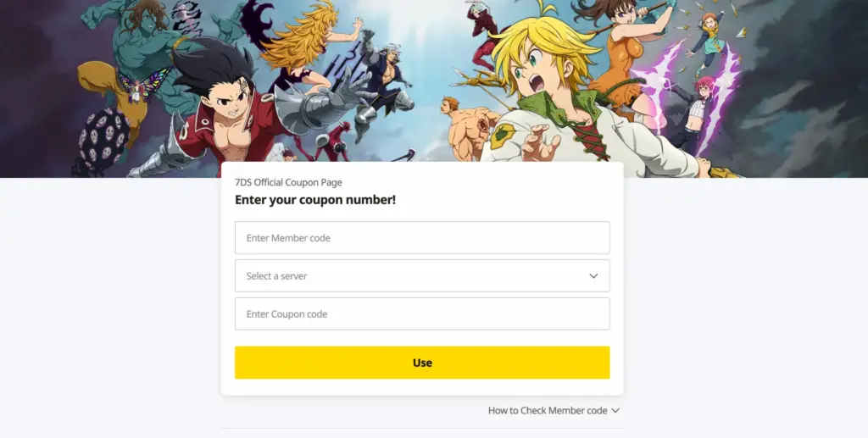Viewport: 868px width, 438px height.
Task: Click silver-haired armored character in banner
Action: pos(382,83)
